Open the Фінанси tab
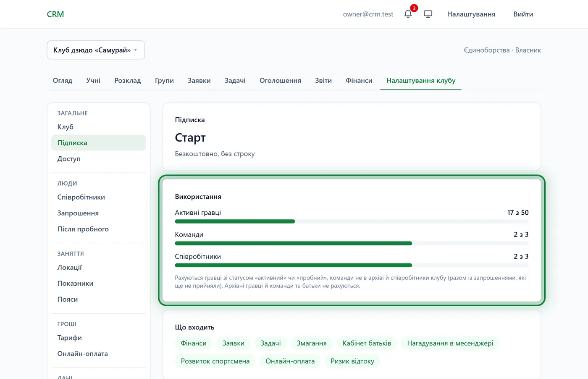Image resolution: width=588 pixels, height=379 pixels. click(x=359, y=80)
